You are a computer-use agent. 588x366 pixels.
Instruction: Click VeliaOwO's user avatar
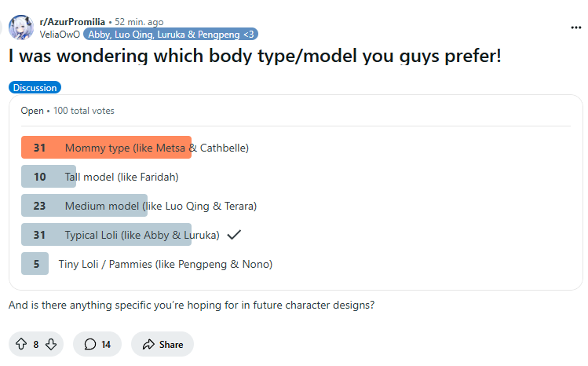point(20,27)
